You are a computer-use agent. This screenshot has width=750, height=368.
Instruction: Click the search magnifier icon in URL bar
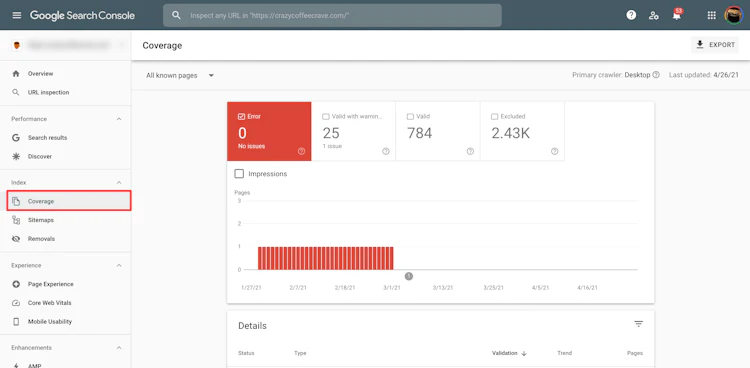coord(176,15)
